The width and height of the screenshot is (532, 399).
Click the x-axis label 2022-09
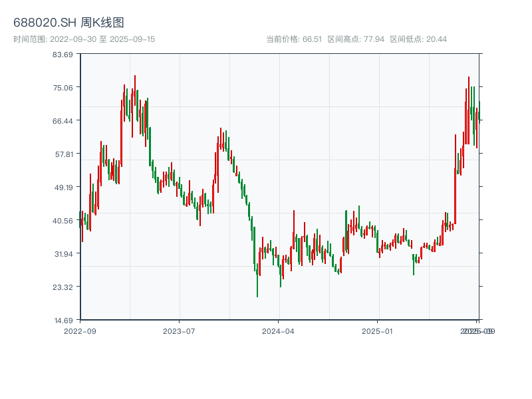(x=80, y=331)
